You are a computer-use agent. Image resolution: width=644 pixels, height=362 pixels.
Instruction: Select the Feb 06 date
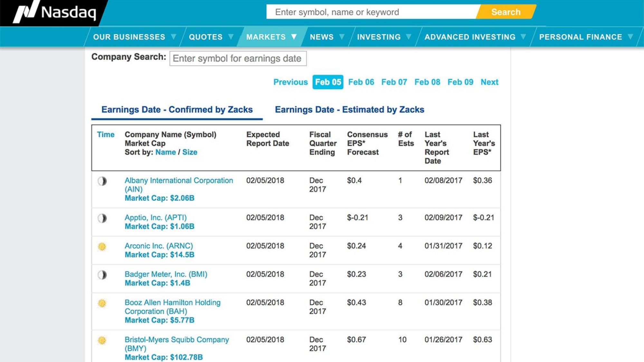361,82
